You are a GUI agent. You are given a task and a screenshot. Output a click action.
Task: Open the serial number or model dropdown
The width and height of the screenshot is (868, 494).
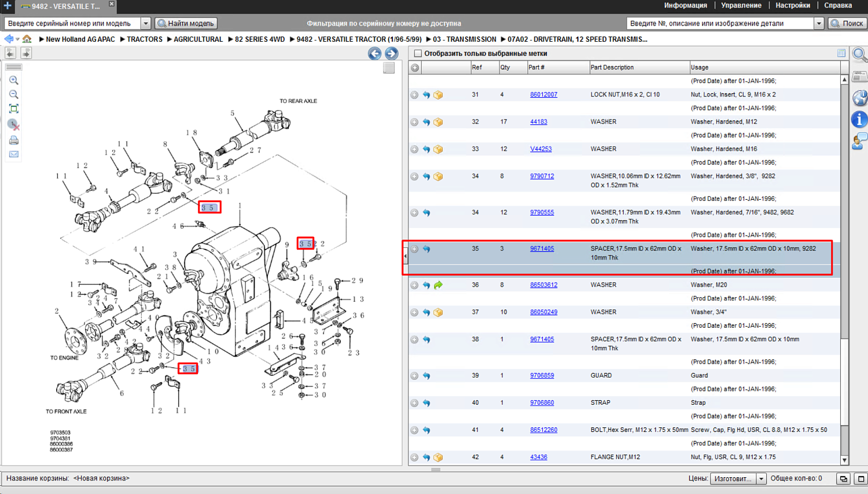[146, 24]
